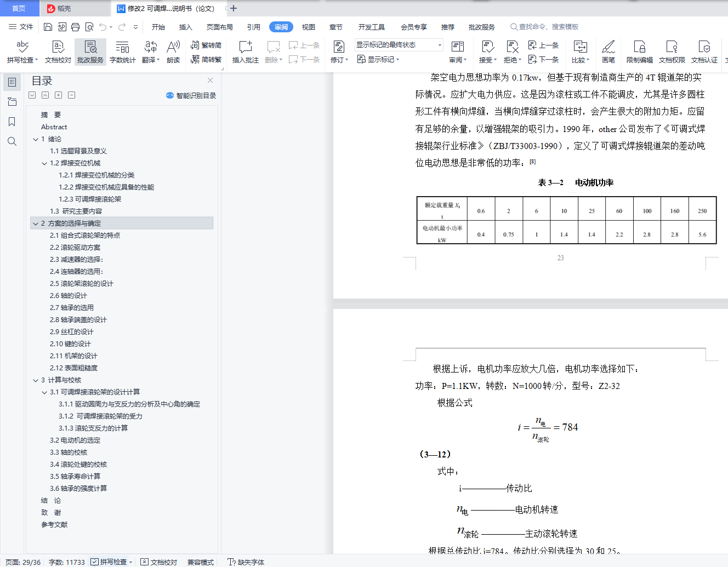The width and height of the screenshot is (728, 567).
Task: Switch to the 开始 ribbon tab
Action: click(158, 27)
